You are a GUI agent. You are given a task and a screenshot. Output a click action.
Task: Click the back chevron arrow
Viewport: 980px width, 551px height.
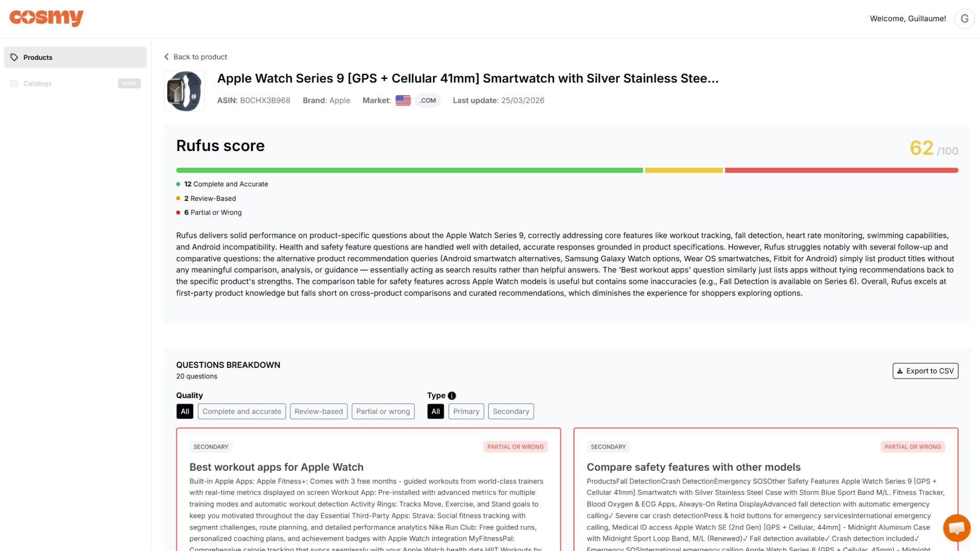167,57
